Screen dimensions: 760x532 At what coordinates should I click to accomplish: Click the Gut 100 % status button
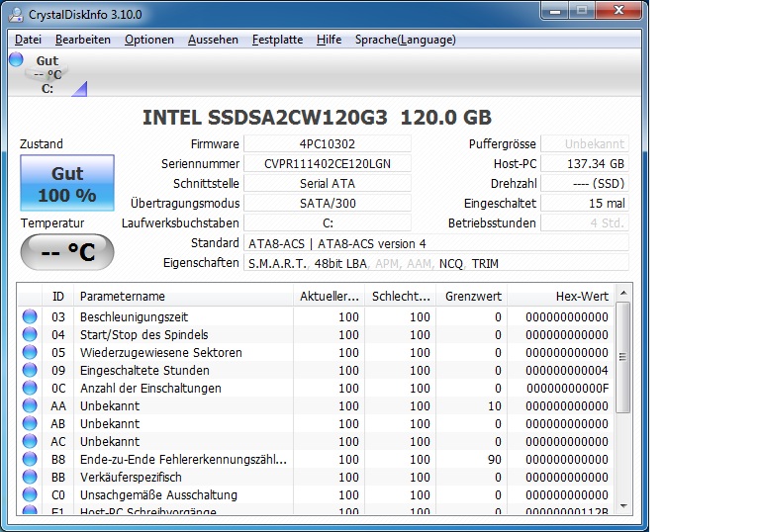67,183
